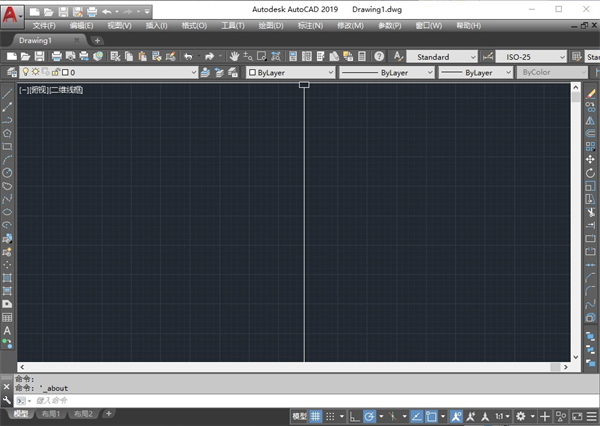The height and width of the screenshot is (426, 600).
Task: Select the Move tool in right toolbar
Action: click(x=591, y=159)
